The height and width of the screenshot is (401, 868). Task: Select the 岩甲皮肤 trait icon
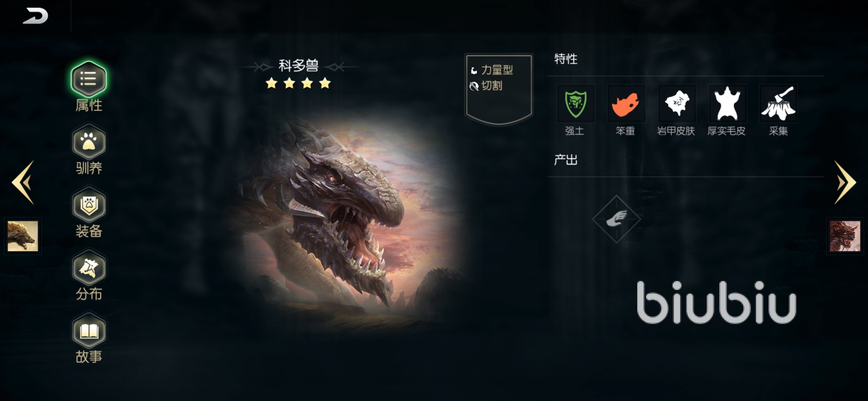677,104
